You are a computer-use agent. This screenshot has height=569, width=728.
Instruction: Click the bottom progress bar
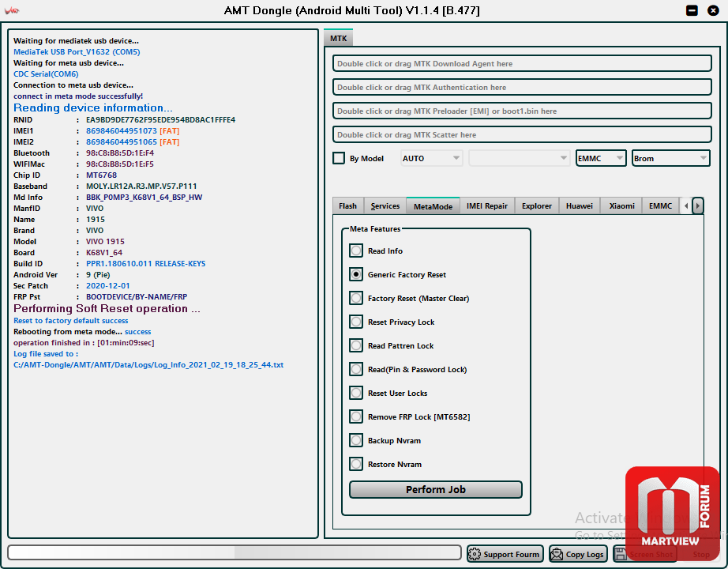click(x=235, y=552)
